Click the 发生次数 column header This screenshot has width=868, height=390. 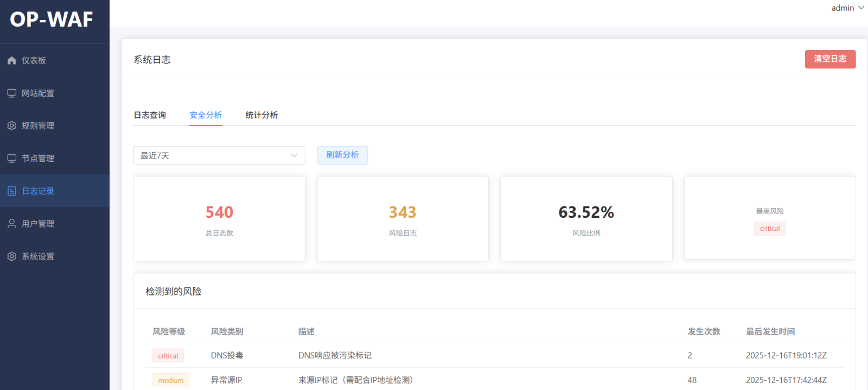tap(704, 331)
